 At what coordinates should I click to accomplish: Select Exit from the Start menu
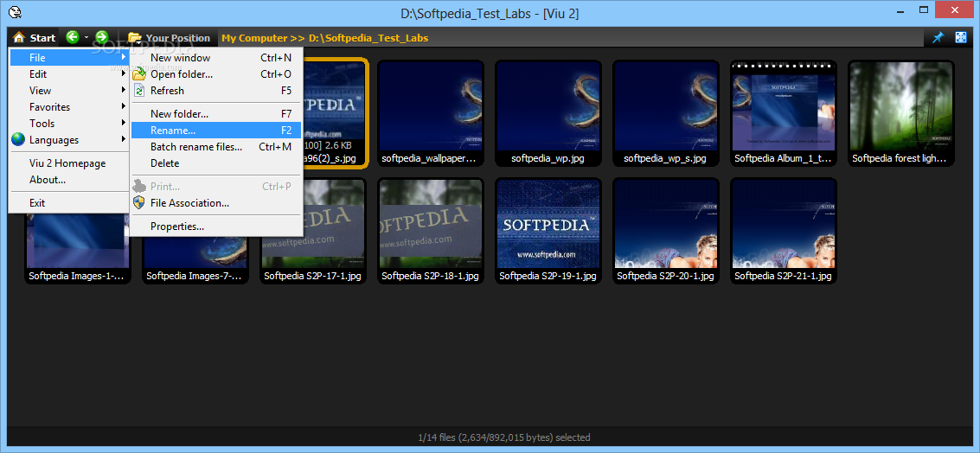point(68,202)
